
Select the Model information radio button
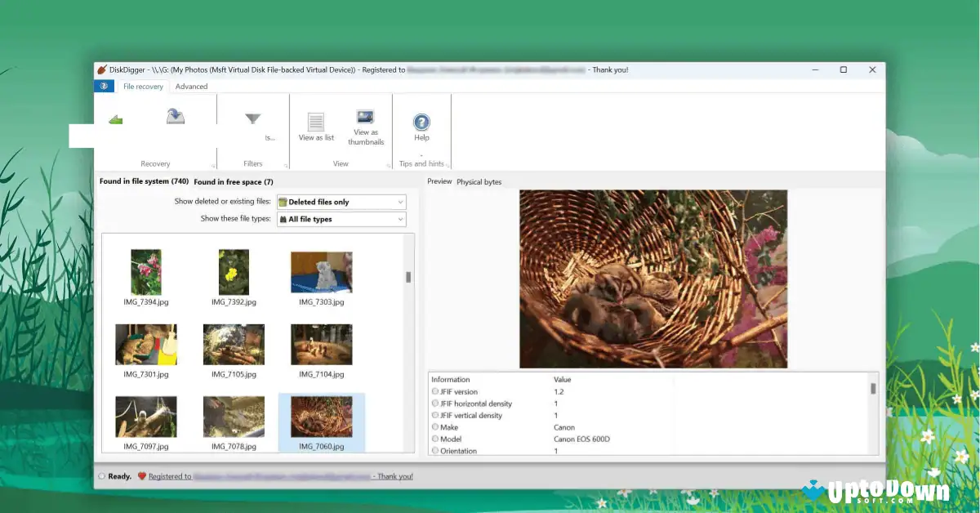(435, 439)
